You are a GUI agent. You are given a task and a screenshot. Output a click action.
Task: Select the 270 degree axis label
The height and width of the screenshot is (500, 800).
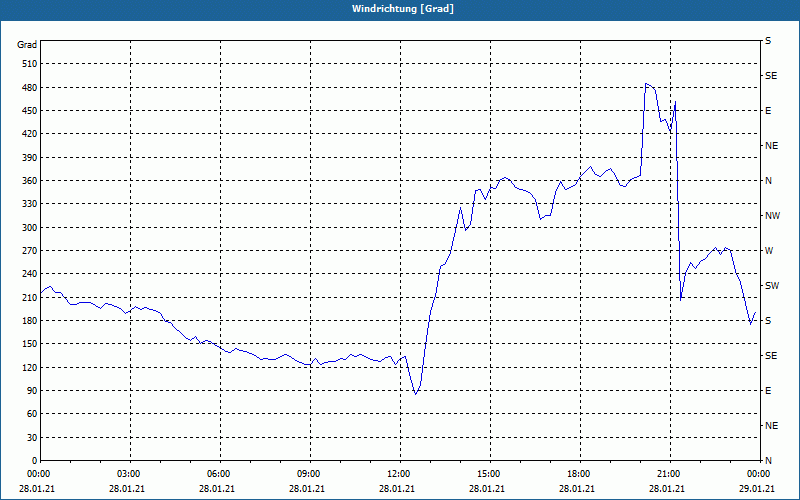click(x=30, y=251)
